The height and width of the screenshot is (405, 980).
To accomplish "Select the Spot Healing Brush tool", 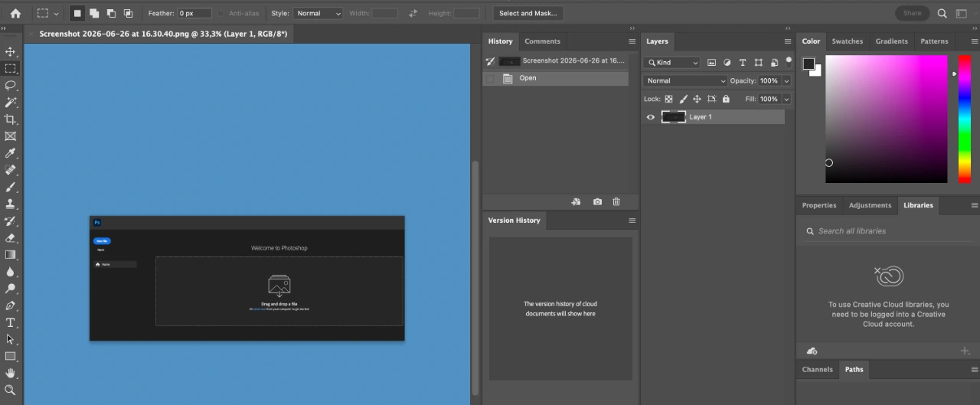I will point(11,170).
